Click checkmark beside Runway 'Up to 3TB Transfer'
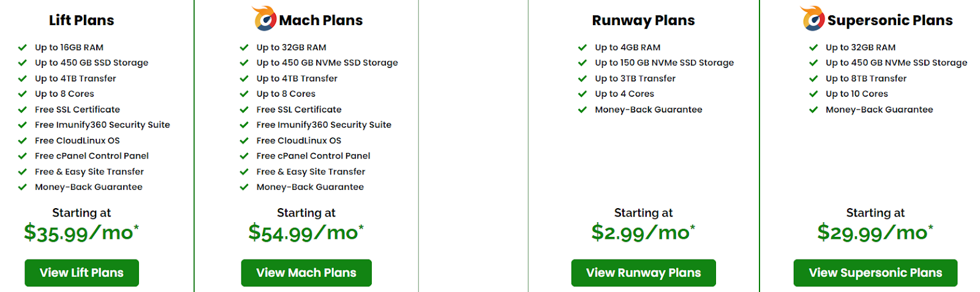Screen dimensions: 980x292 pos(582,78)
